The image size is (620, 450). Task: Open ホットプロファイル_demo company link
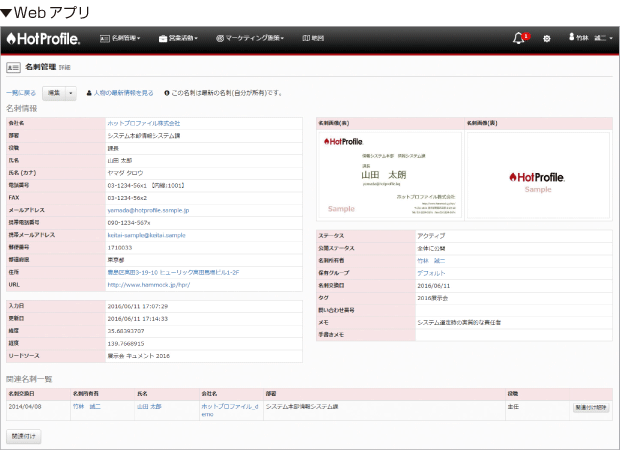click(x=230, y=410)
